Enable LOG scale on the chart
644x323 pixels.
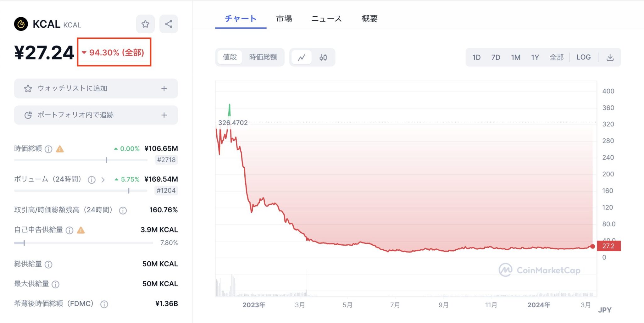[584, 57]
